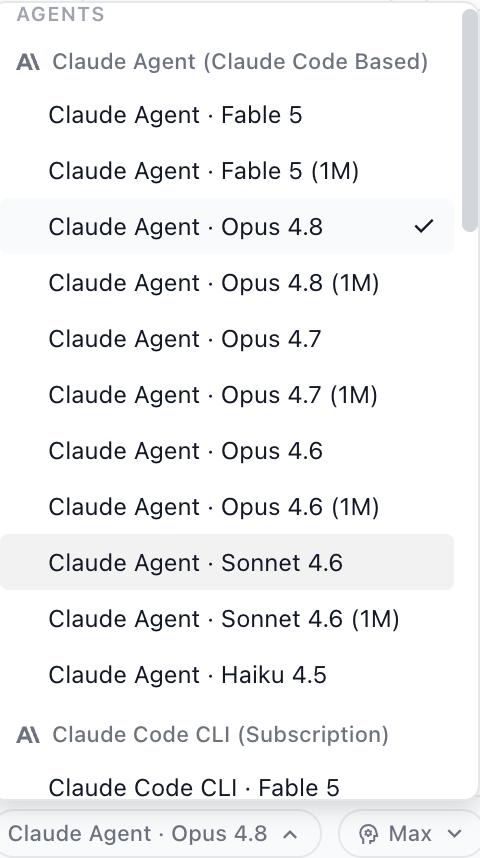Image resolution: width=480 pixels, height=858 pixels.
Task: Open the Claude Agent · Opus 4.8 selector button
Action: 159,834
